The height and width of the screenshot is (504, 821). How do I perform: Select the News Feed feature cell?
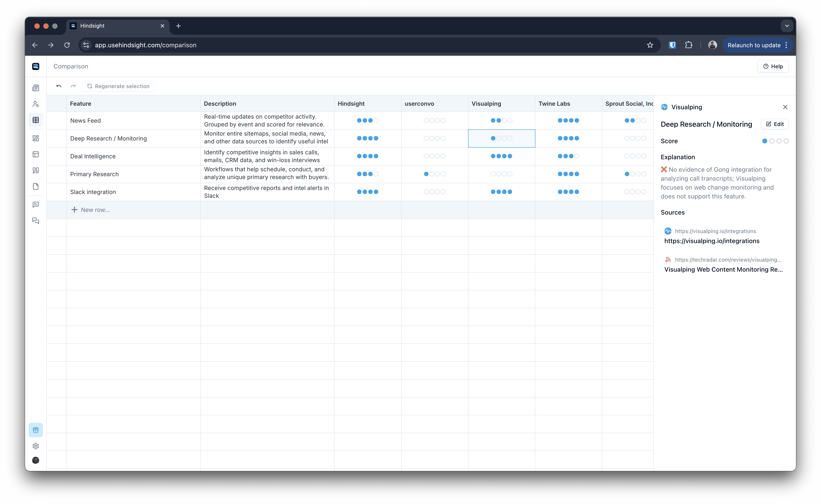133,121
